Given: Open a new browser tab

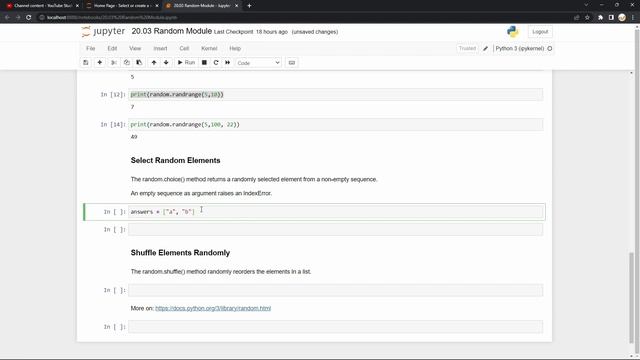Looking at the screenshot, I should coord(249,6).
